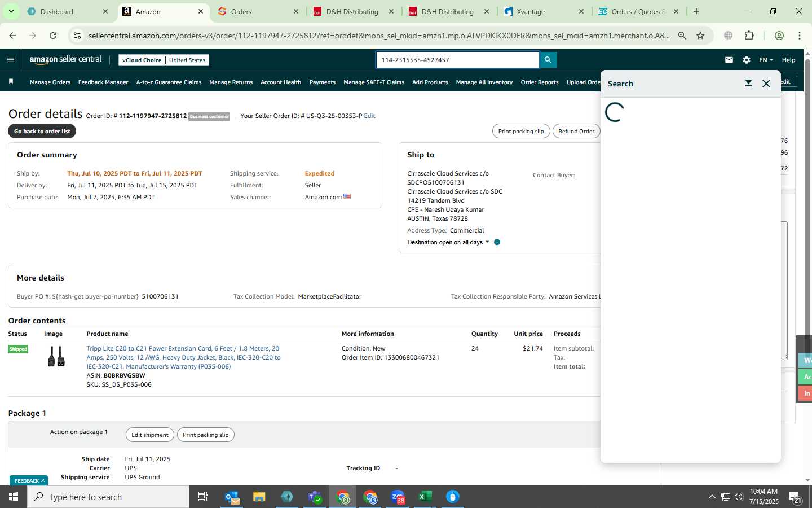
Task: Switch to the Orders / Quotes tab
Action: tap(638, 11)
